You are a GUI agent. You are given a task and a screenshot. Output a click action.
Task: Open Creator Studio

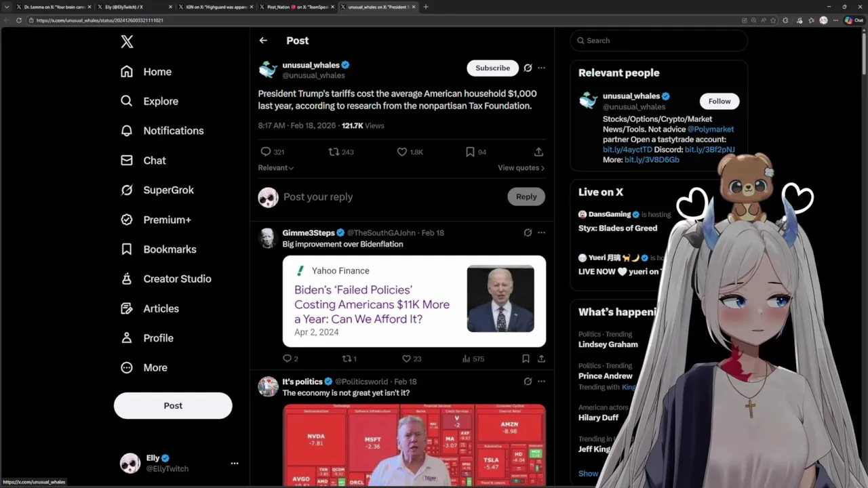[165, 279]
